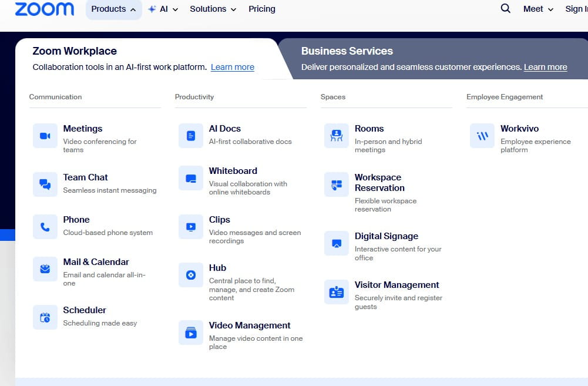
Task: Click the Visitor Management badge icon
Action: pos(337,292)
